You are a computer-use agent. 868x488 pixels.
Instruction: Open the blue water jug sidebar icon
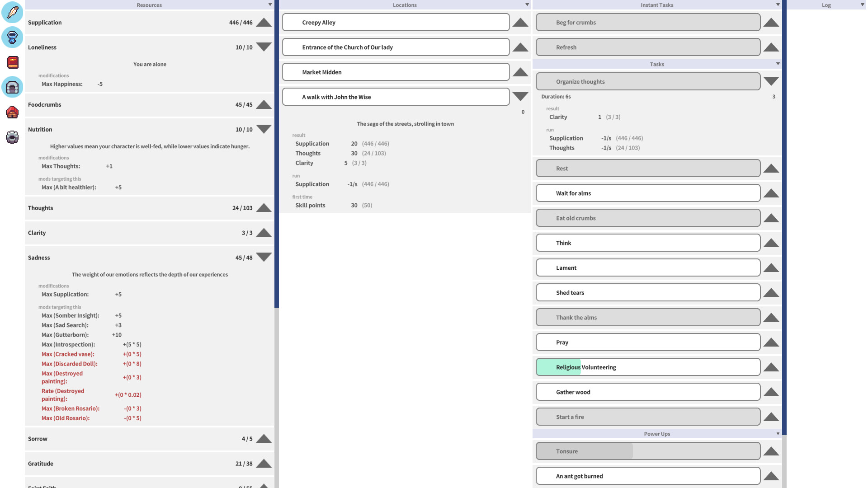click(x=12, y=38)
